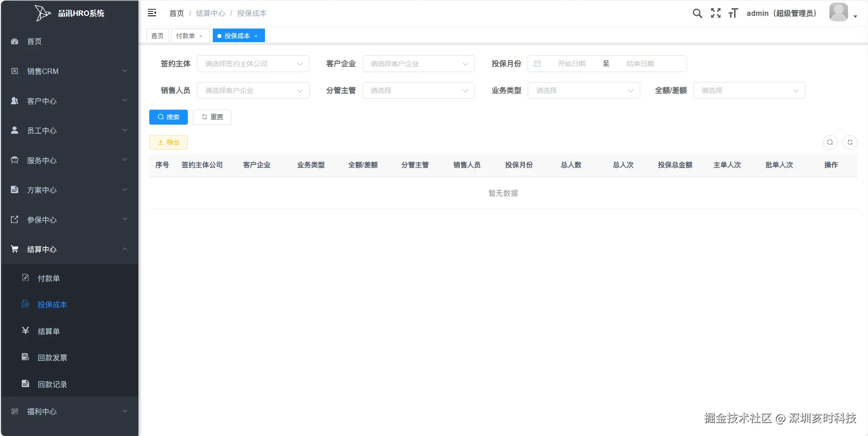Image resolution: width=868 pixels, height=436 pixels.
Task: Open the font size setting icon
Action: 733,13
